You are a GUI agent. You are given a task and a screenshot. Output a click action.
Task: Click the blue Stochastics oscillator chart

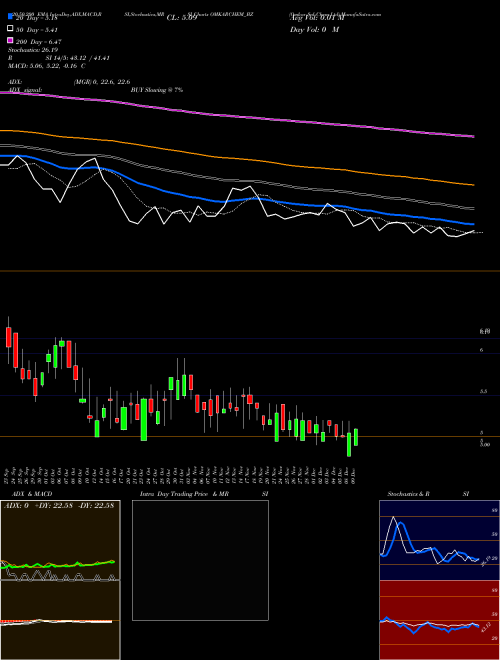(439, 540)
